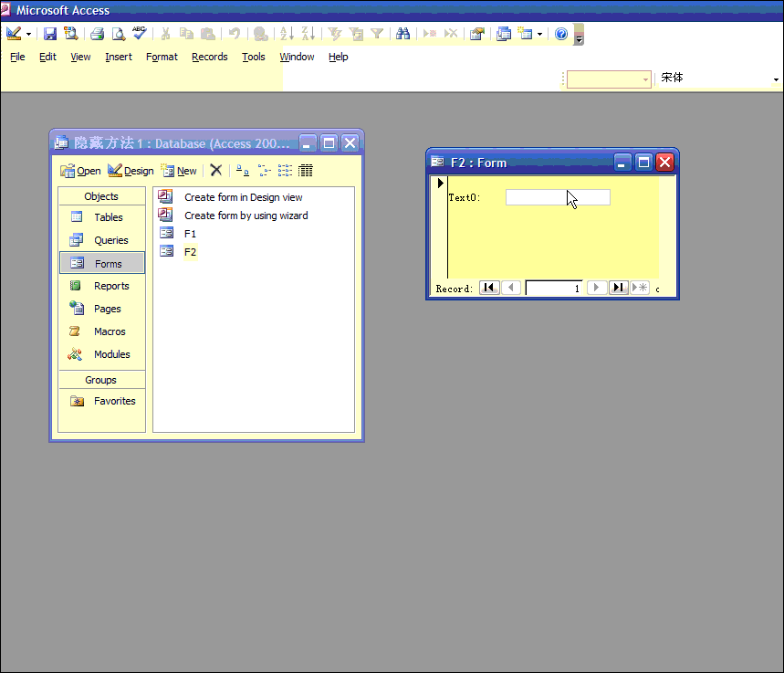This screenshot has height=673, width=784.
Task: Expand the New Object dropdown arrow
Action: point(539,34)
